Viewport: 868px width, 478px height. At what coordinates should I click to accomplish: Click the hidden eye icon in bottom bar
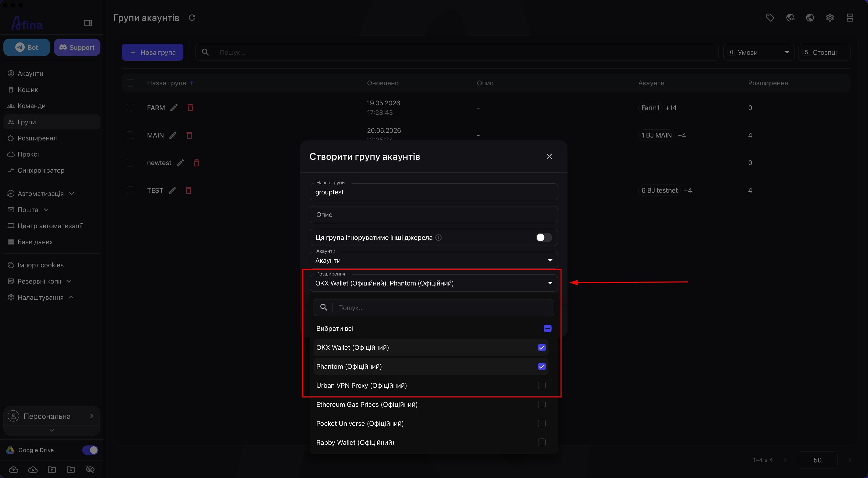(90, 470)
